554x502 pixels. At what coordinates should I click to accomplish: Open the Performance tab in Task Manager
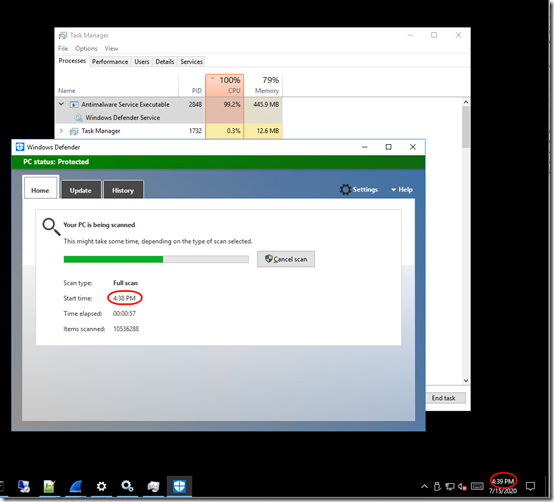110,62
